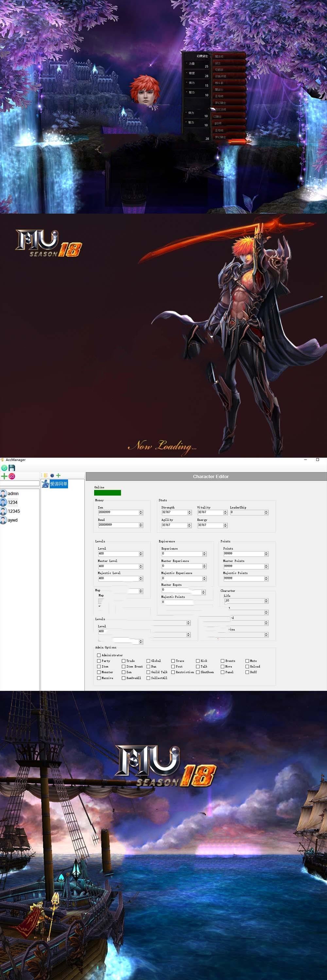Image resolution: width=327 pixels, height=980 pixels.
Task: Choose the 格斗家 class button
Action: click(x=228, y=83)
